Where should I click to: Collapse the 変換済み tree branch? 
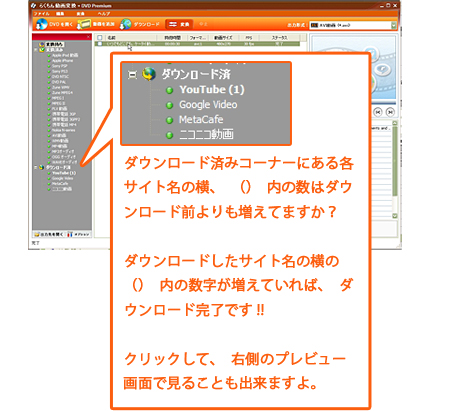tap(35, 50)
